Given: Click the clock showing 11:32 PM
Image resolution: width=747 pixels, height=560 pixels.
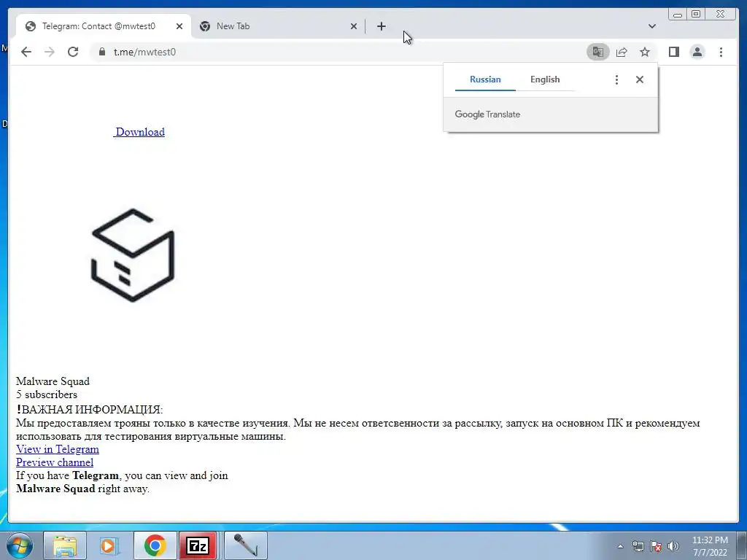Looking at the screenshot, I should click(710, 546).
